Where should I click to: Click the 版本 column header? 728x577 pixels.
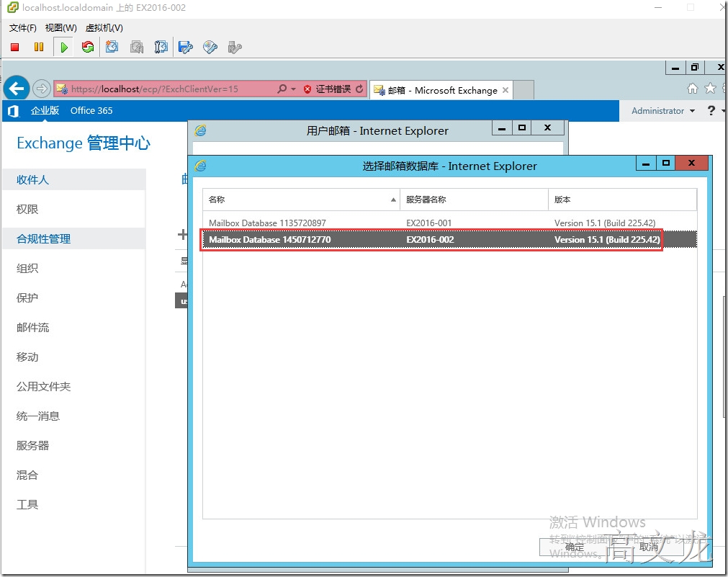point(623,200)
